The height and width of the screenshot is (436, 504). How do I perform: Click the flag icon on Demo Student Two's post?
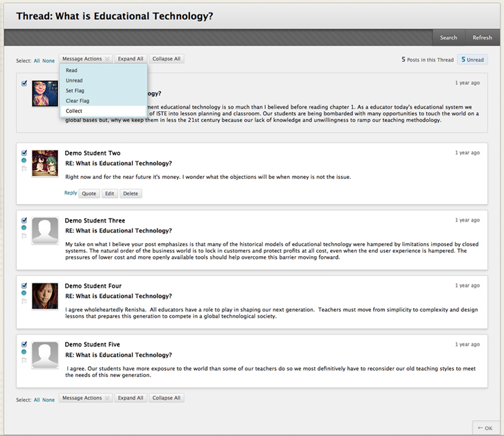point(24,169)
